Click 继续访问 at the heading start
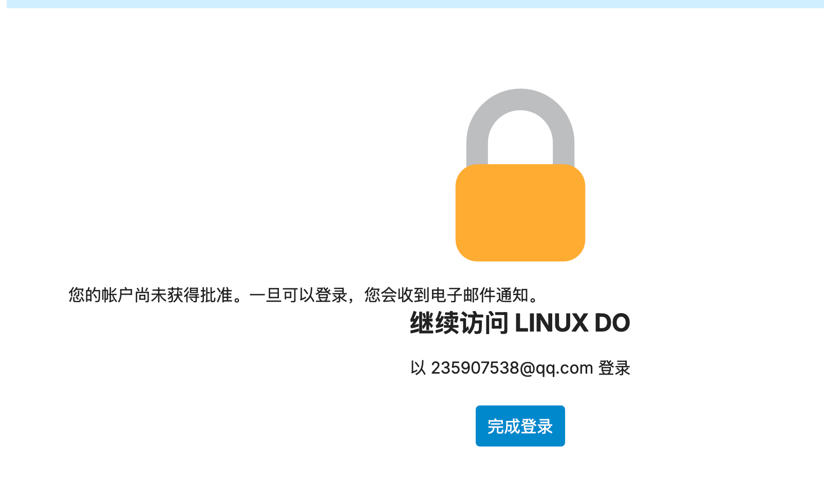 pyautogui.click(x=459, y=323)
